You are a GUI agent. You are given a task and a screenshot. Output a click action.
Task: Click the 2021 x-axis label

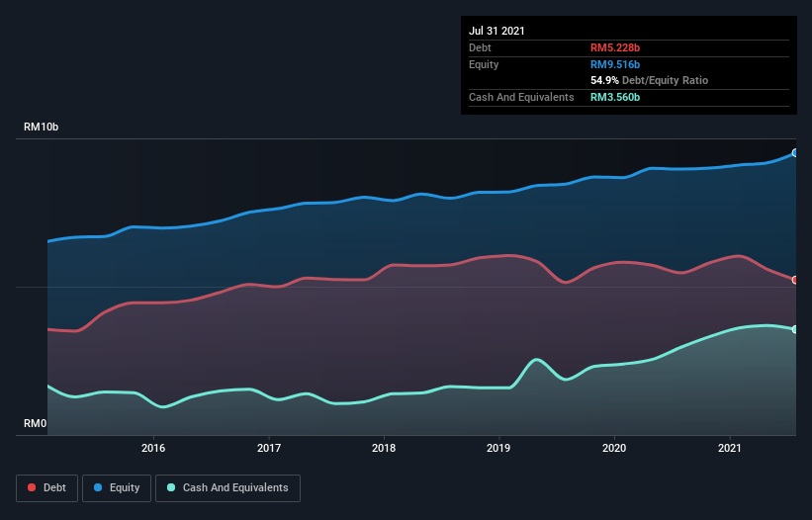730,448
